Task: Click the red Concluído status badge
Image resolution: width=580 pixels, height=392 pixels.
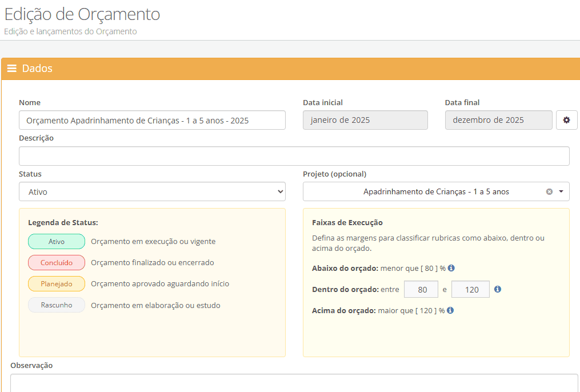Action: pos(57,263)
